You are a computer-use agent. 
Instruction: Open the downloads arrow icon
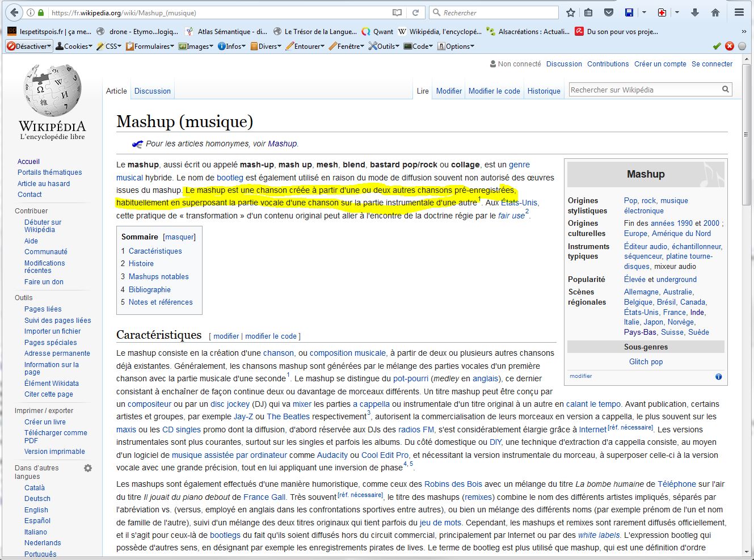tap(695, 12)
